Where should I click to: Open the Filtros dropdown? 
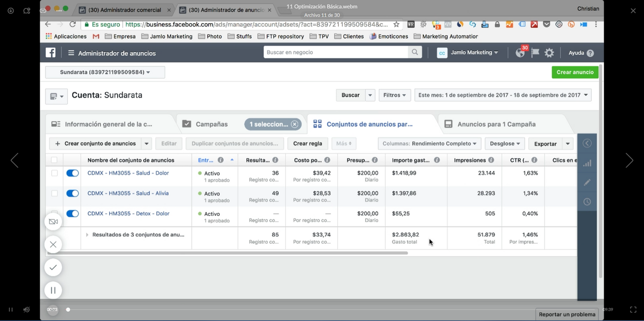pyautogui.click(x=395, y=95)
